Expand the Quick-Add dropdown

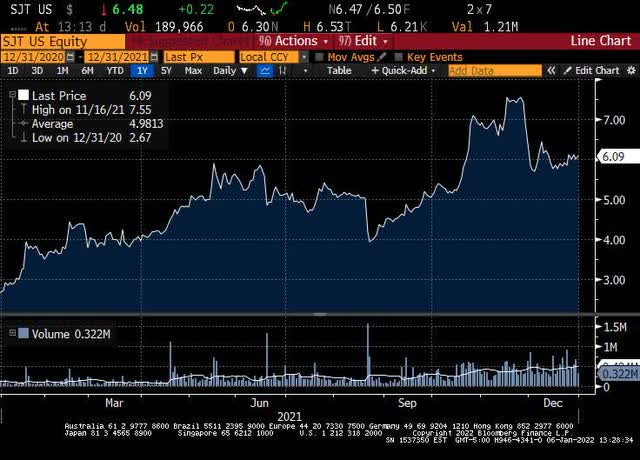point(403,71)
